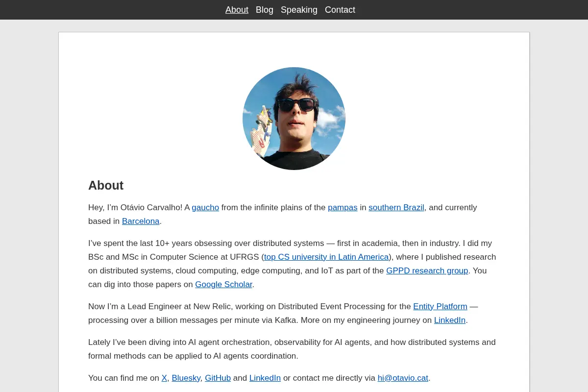Open the pampas link
The image size is (588, 392).
343,207
